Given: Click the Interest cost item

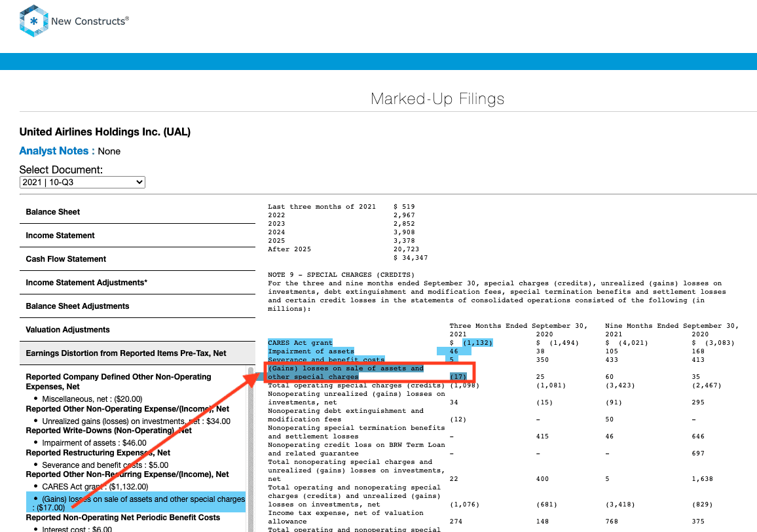Looking at the screenshot, I should 77,529.
